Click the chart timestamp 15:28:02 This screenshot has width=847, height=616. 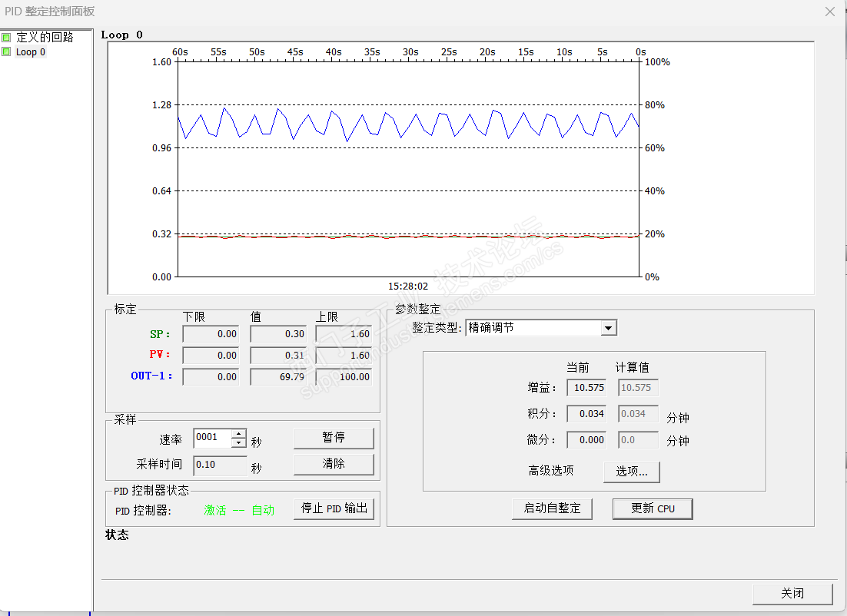coord(408,286)
